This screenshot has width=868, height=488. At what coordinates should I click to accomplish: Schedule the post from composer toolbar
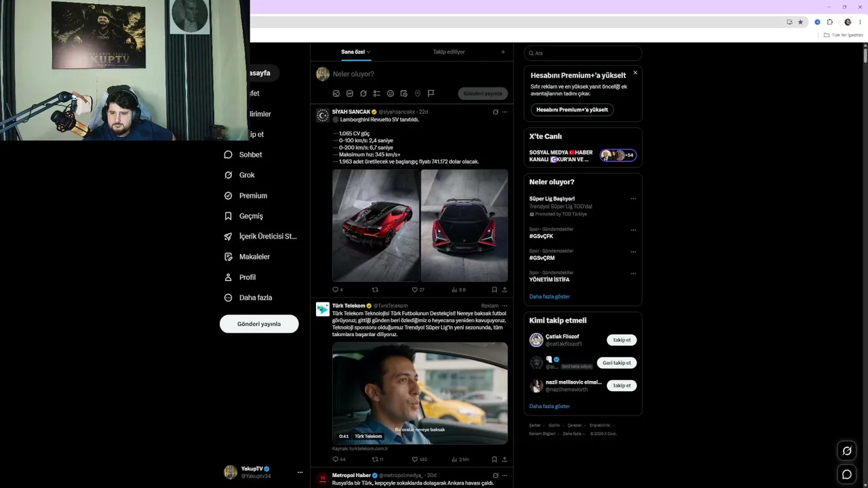(404, 94)
